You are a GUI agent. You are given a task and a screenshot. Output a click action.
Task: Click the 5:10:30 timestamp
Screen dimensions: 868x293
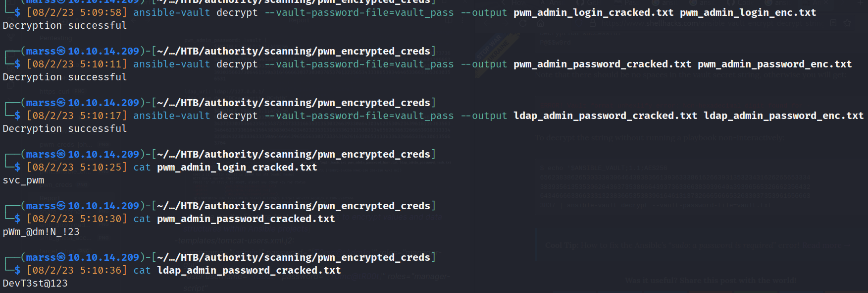tap(103, 219)
